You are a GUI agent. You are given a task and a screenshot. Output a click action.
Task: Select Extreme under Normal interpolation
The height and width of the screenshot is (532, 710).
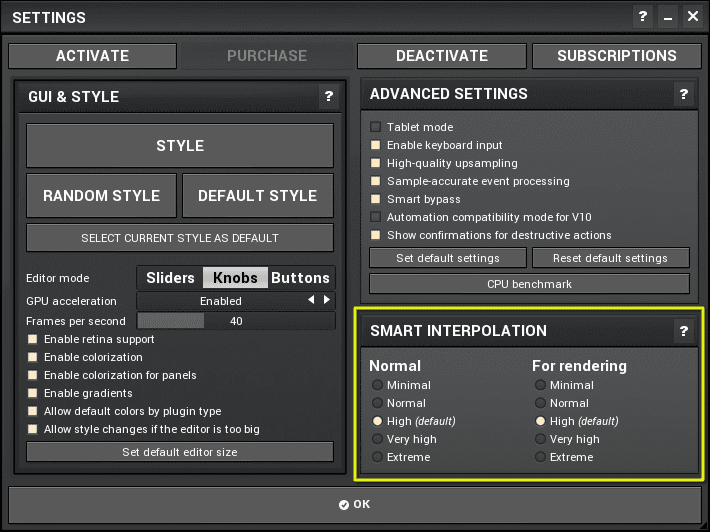pos(377,457)
